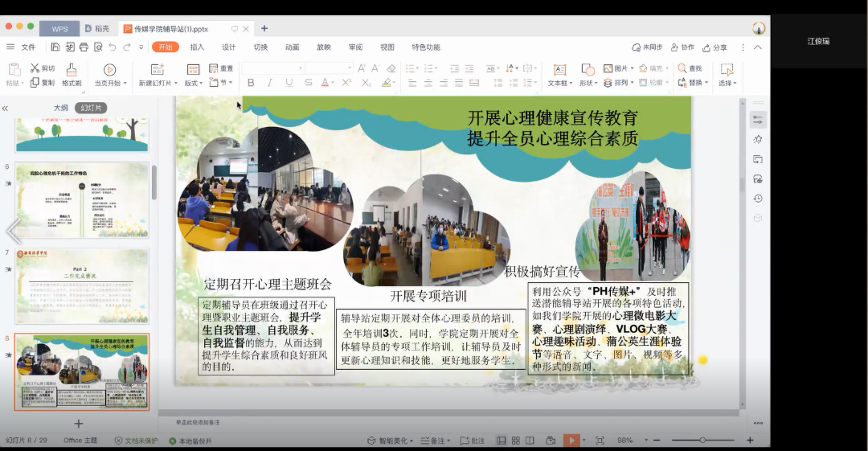The width and height of the screenshot is (868, 451).
Task: Click the cut (剪切) scissors icon
Action: [35, 68]
